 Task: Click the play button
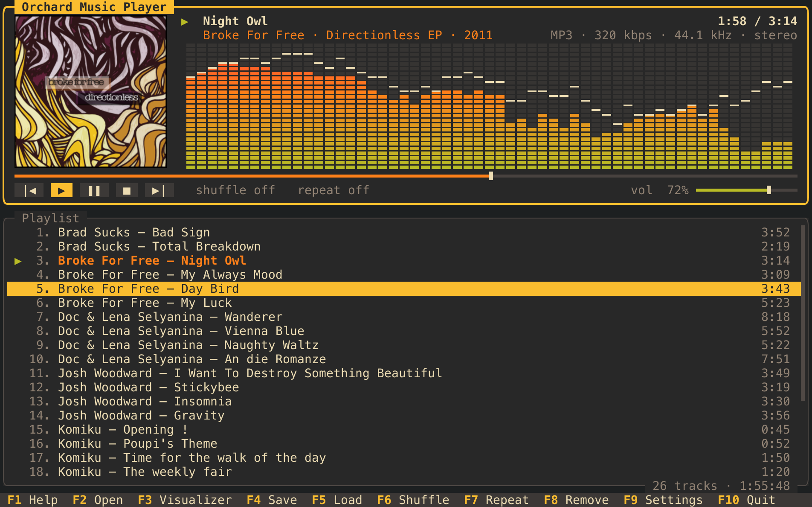tap(61, 190)
